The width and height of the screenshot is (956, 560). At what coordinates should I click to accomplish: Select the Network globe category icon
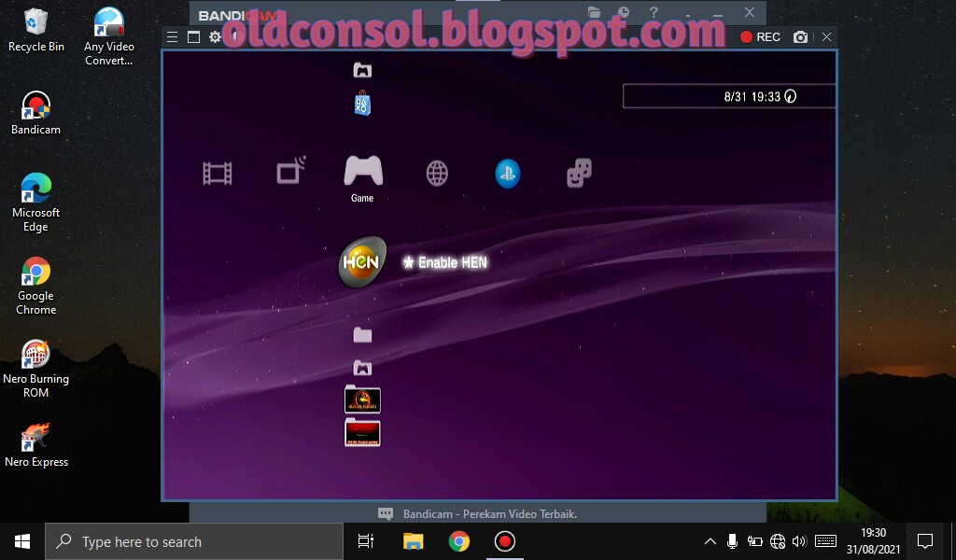[437, 173]
